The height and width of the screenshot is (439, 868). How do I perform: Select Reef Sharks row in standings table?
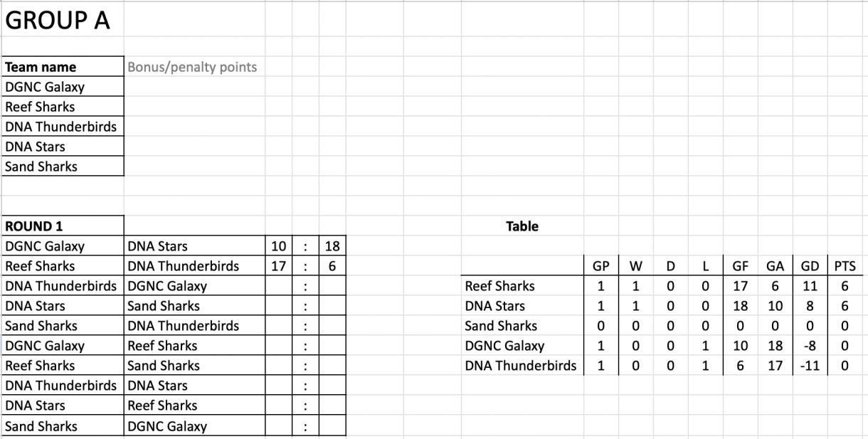(x=499, y=287)
